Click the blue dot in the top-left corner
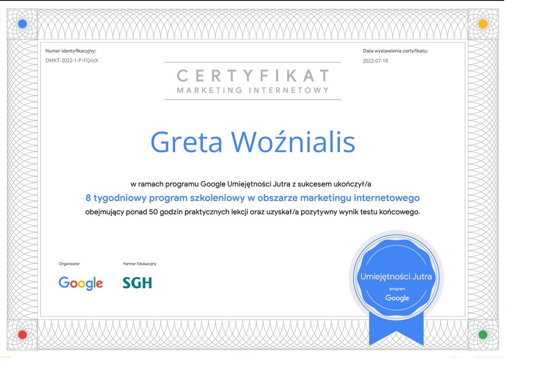 click(22, 24)
